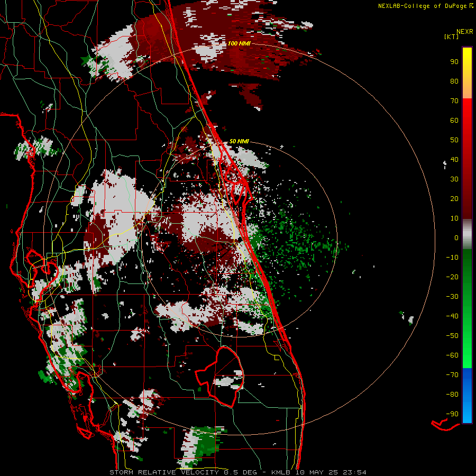This screenshot has width=476, height=476.
Task: Click the 30 value on the velocity scale
Action: tap(454, 179)
